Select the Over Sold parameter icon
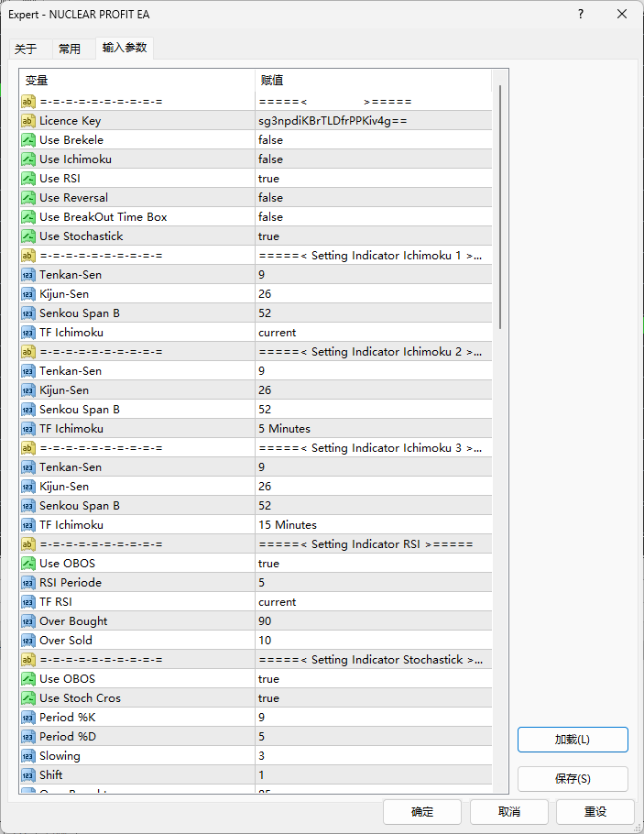Screen dimensions: 644x834 tap(28, 641)
